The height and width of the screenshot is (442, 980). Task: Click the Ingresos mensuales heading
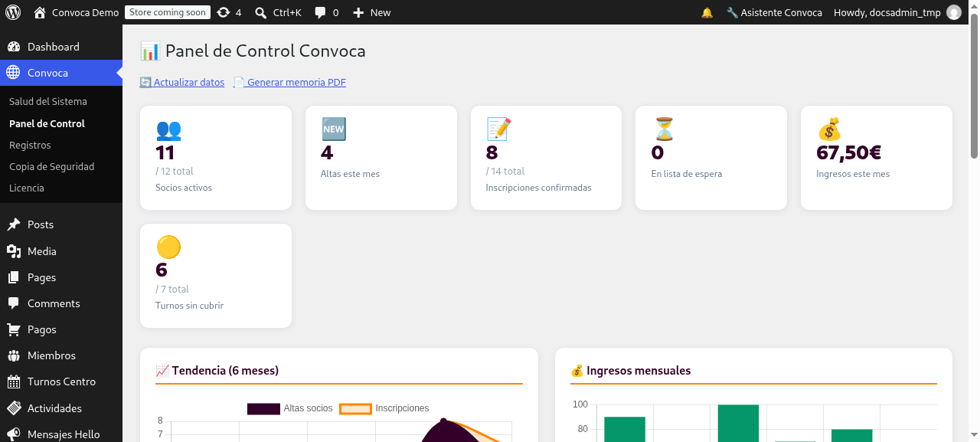point(631,371)
